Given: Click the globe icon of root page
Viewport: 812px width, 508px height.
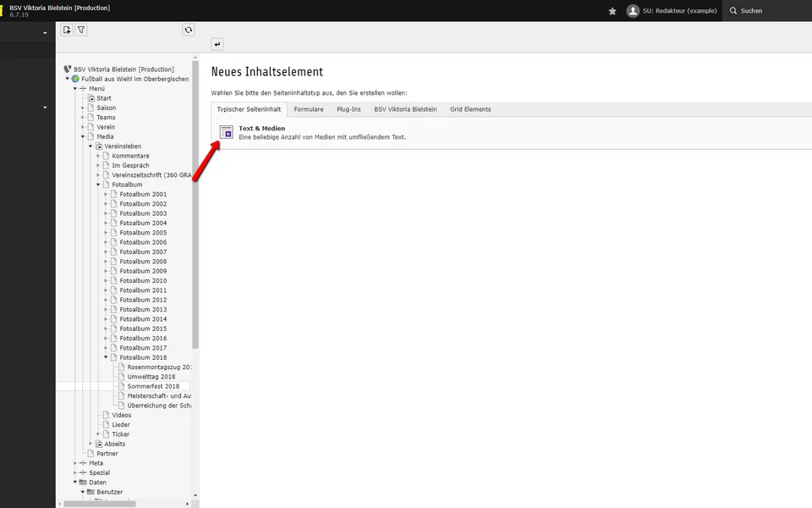Looking at the screenshot, I should [x=75, y=79].
